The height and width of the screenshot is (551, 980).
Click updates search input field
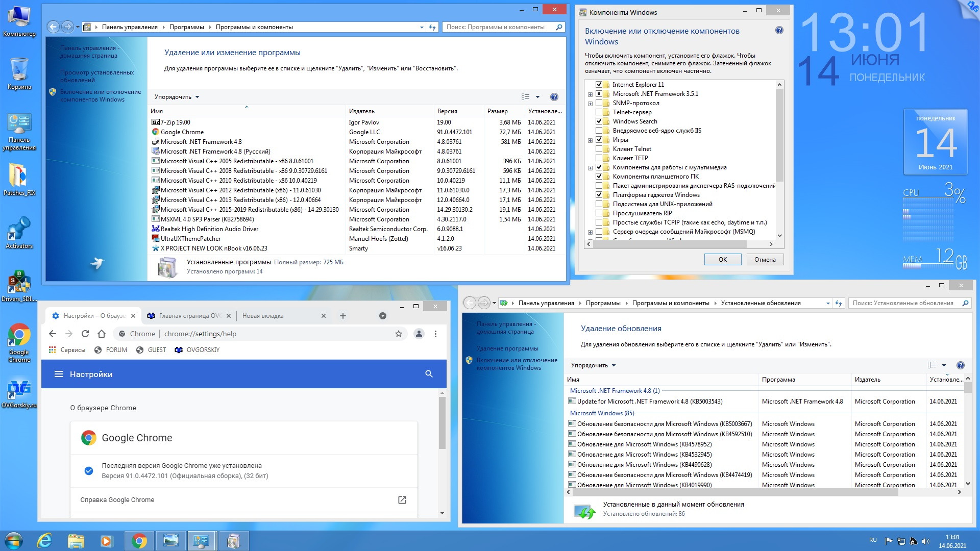coord(903,303)
